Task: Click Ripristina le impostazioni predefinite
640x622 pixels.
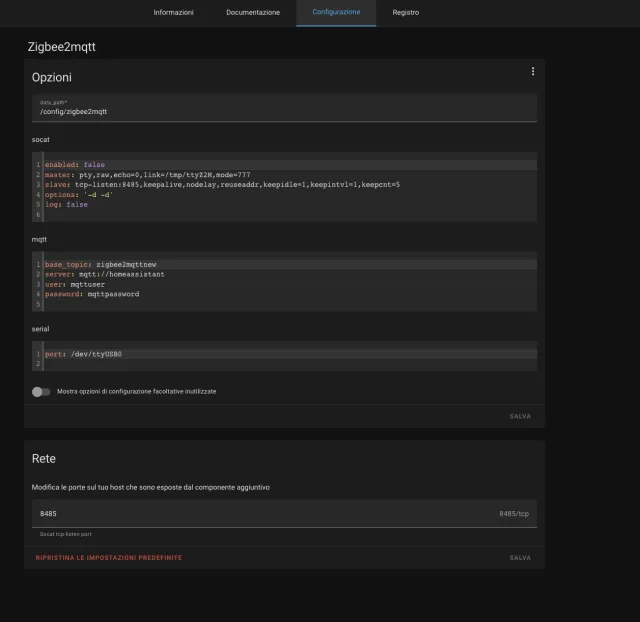Action: click(109, 557)
